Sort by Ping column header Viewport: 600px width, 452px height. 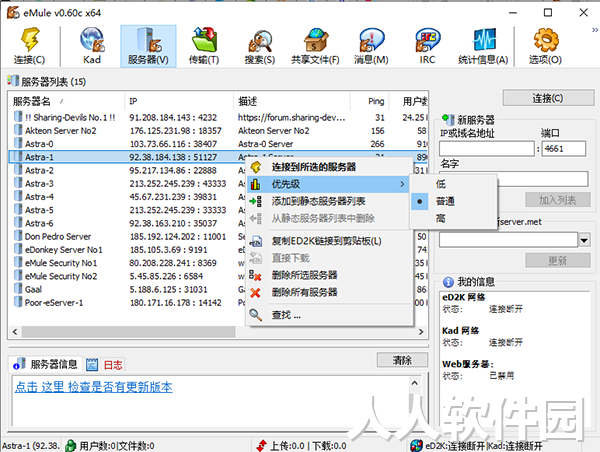370,101
